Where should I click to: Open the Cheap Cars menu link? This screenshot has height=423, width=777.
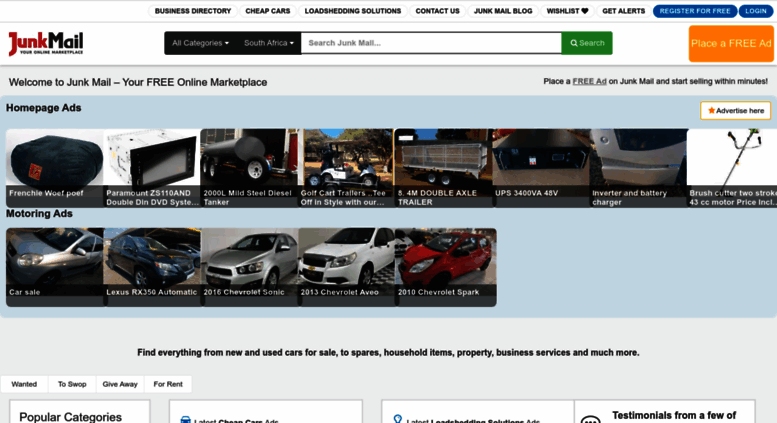(268, 11)
